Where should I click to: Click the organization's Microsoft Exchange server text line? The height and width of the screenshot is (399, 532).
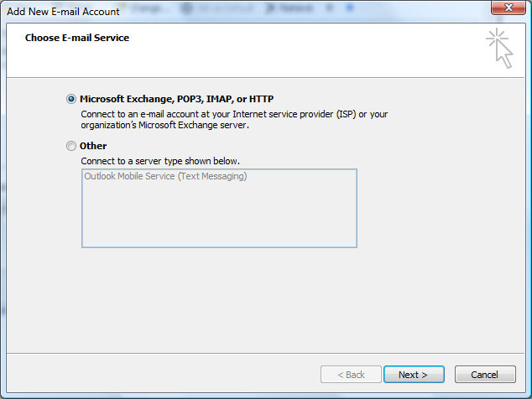point(165,125)
